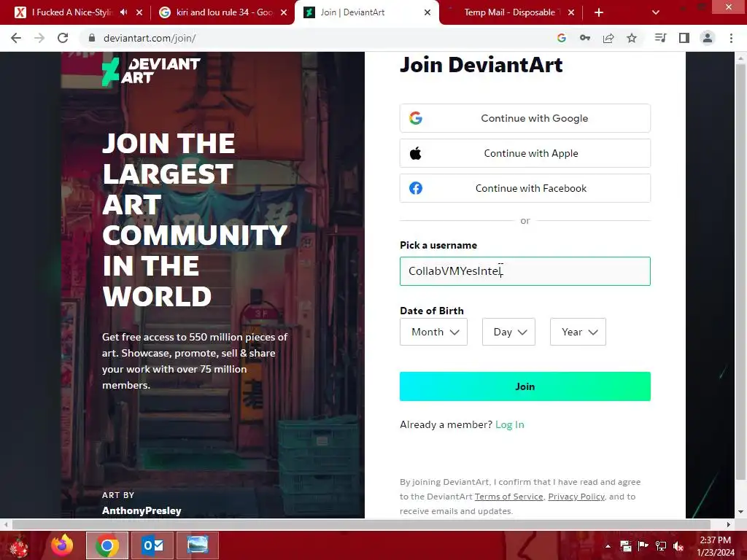The image size is (747, 560).
Task: Click the horizontal scrollbar right arrow
Action: (x=729, y=524)
